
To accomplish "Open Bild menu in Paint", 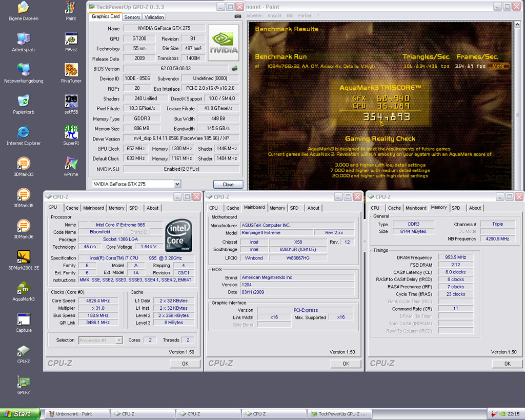I will 290,16.
